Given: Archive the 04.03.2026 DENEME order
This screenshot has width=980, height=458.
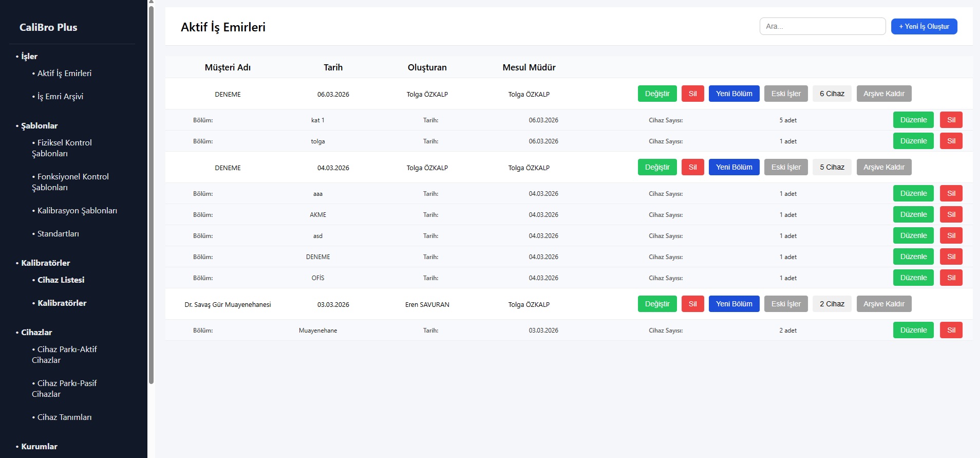Looking at the screenshot, I should [883, 168].
